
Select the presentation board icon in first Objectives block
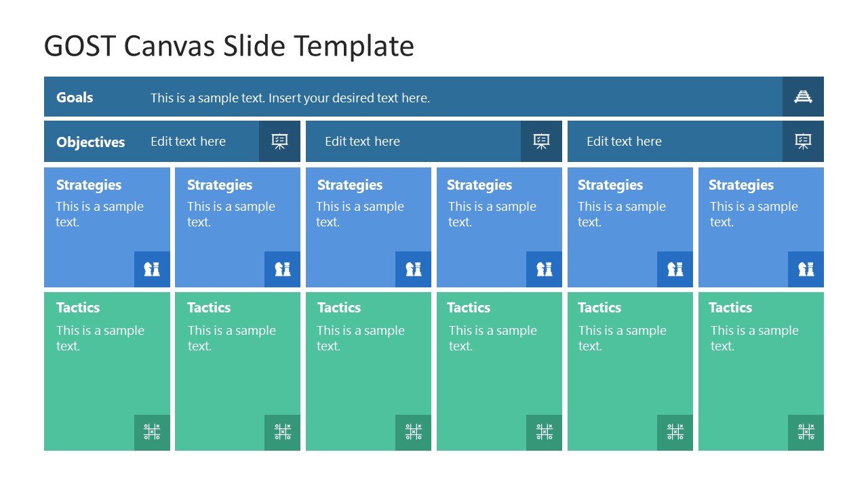279,142
